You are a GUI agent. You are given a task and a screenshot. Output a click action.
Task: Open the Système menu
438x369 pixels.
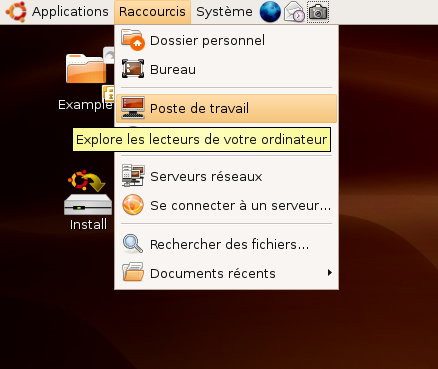pos(224,12)
